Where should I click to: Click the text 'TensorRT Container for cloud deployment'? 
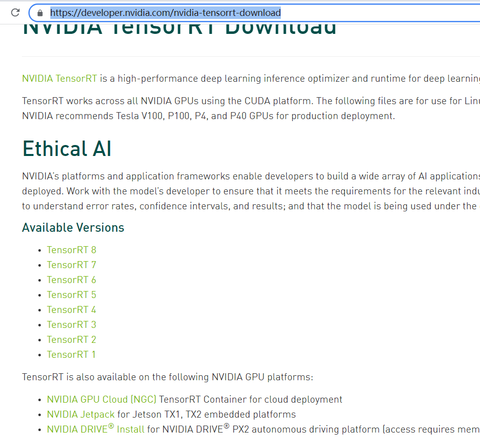(x=250, y=399)
